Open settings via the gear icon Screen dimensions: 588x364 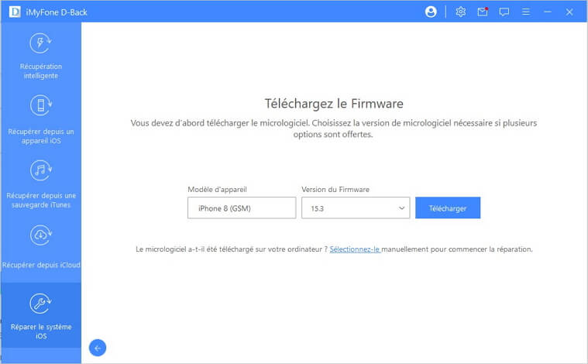pyautogui.click(x=461, y=12)
